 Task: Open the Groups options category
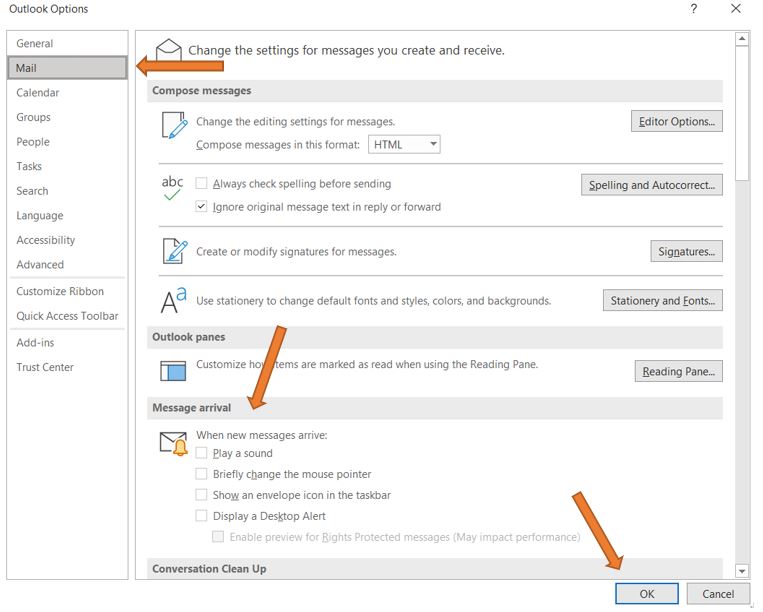pos(68,117)
